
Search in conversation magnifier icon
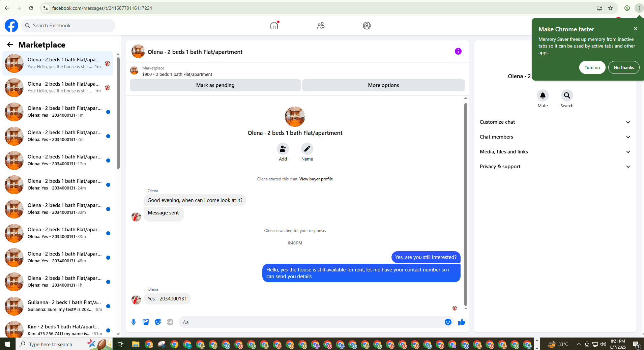(x=567, y=95)
